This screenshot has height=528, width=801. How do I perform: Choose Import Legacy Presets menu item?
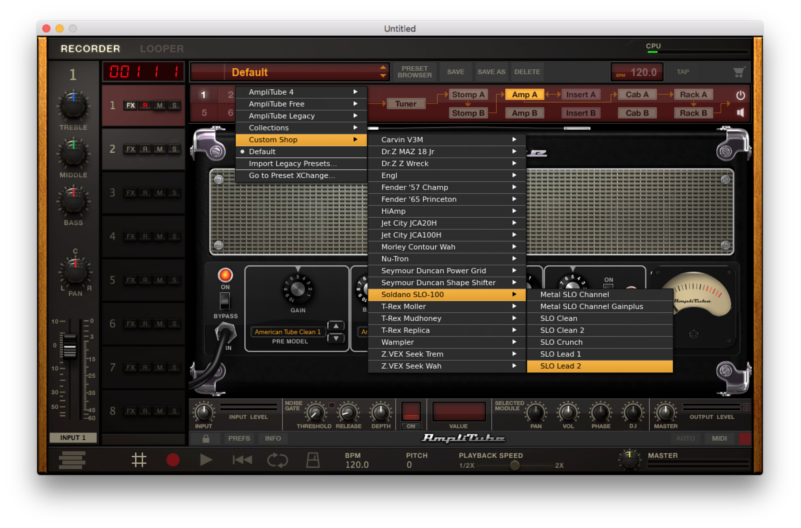click(302, 163)
